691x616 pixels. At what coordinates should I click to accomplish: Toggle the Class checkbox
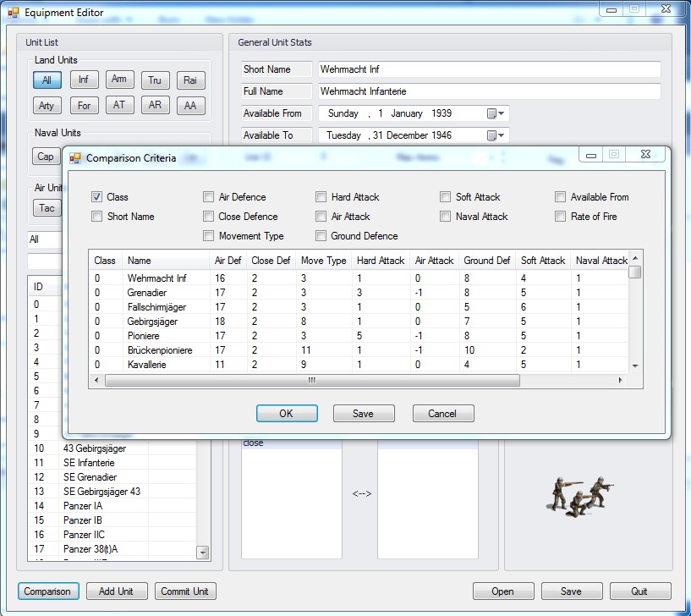96,197
